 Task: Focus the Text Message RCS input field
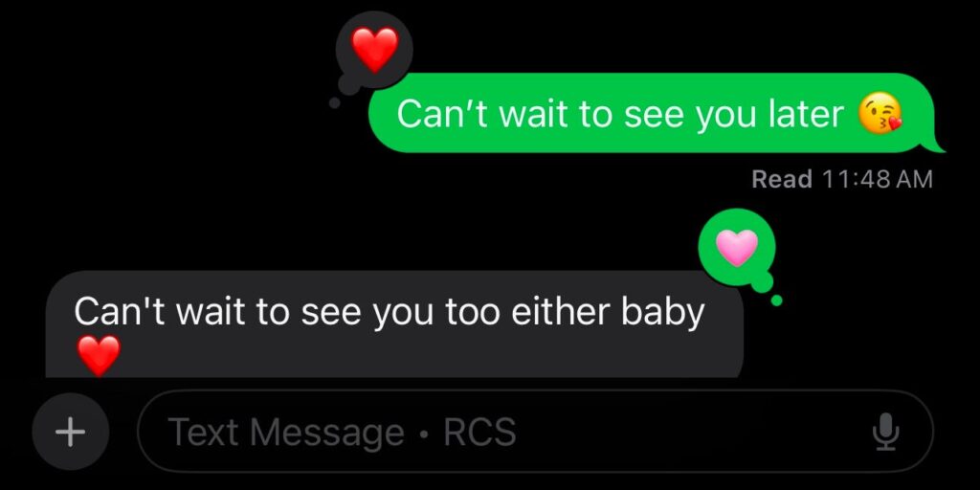[535, 432]
